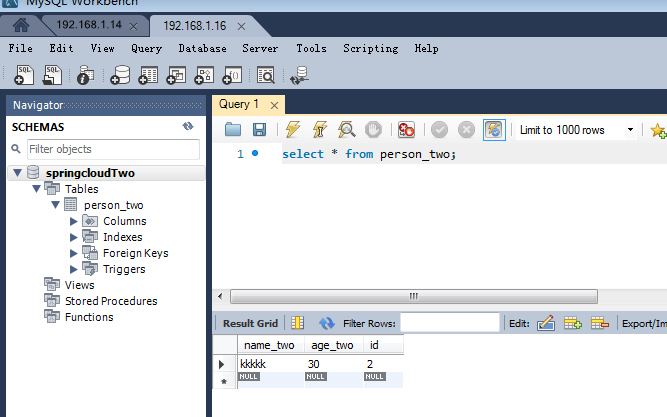Run EXPLAIN on the current statement
667x417 pixels.
tap(347, 129)
